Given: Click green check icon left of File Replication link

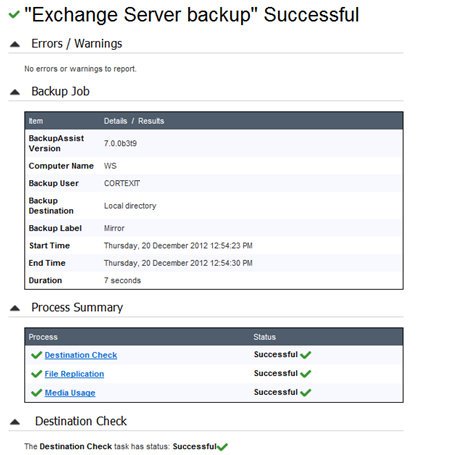Looking at the screenshot, I should click(x=36, y=374).
